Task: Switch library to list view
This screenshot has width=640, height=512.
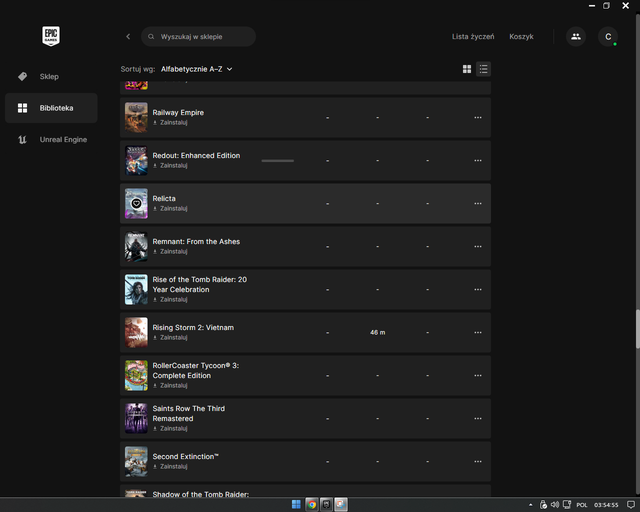Action: (x=483, y=69)
